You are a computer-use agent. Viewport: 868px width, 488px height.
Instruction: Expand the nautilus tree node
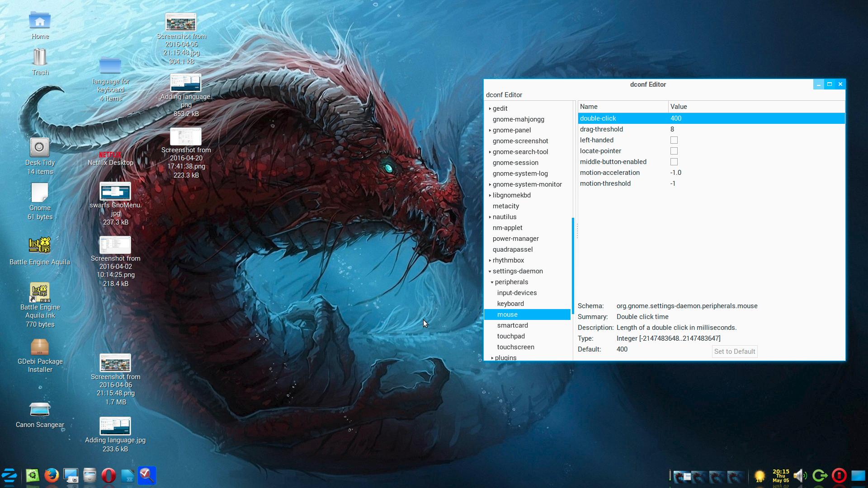(x=490, y=217)
